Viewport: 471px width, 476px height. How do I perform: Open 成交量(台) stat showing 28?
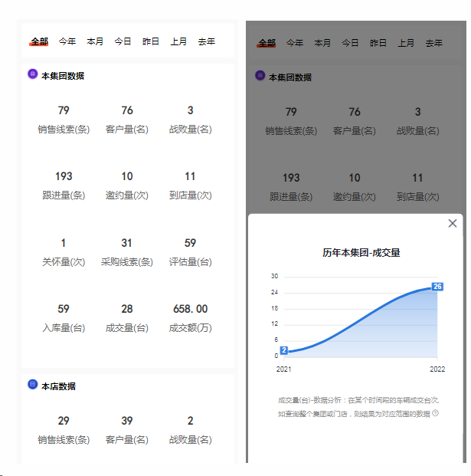[x=127, y=318]
